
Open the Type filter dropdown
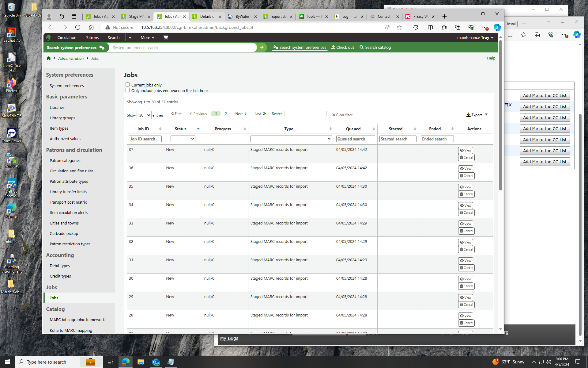pos(291,139)
